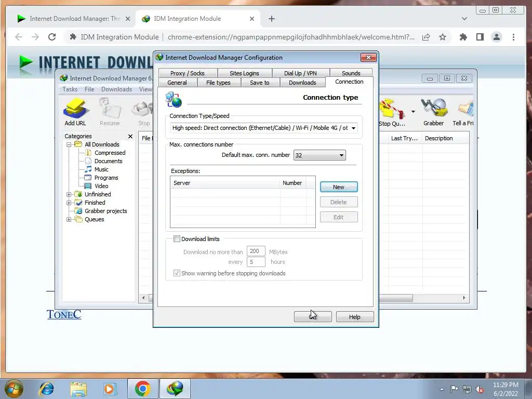This screenshot has width=532, height=399.
Task: Open Chrome extensions puzzle icon
Action: point(463,37)
